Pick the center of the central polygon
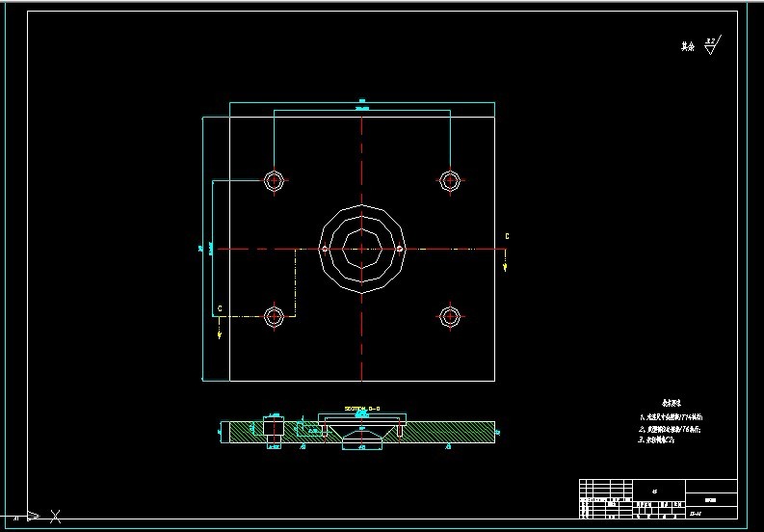 tap(361, 250)
